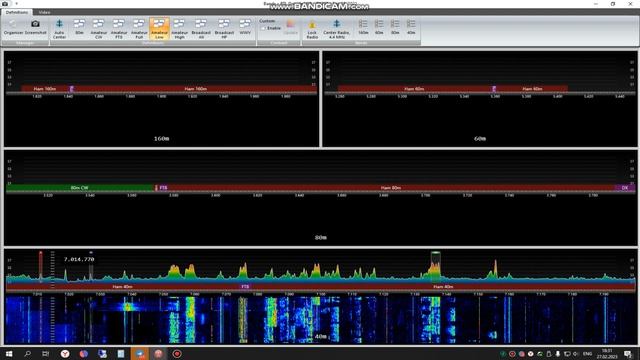This screenshot has height=360, width=640.
Task: Click the Update custom definition icon
Action: point(290,28)
